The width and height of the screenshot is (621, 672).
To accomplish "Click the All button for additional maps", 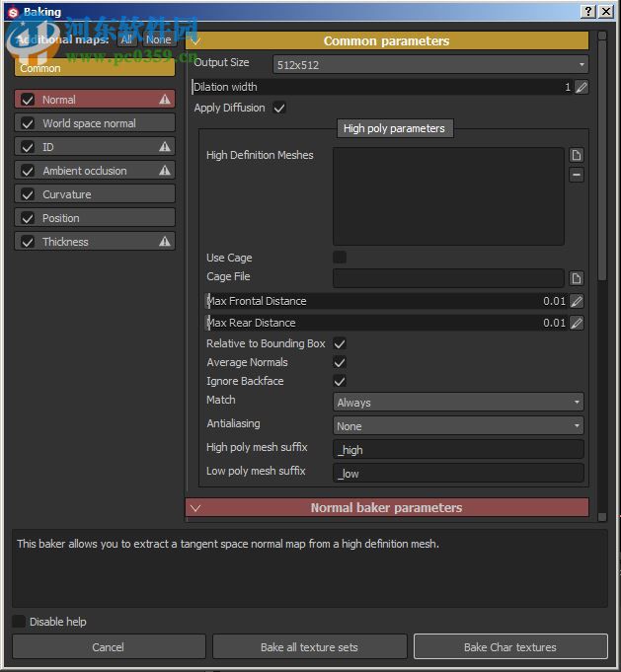I will tap(126, 39).
